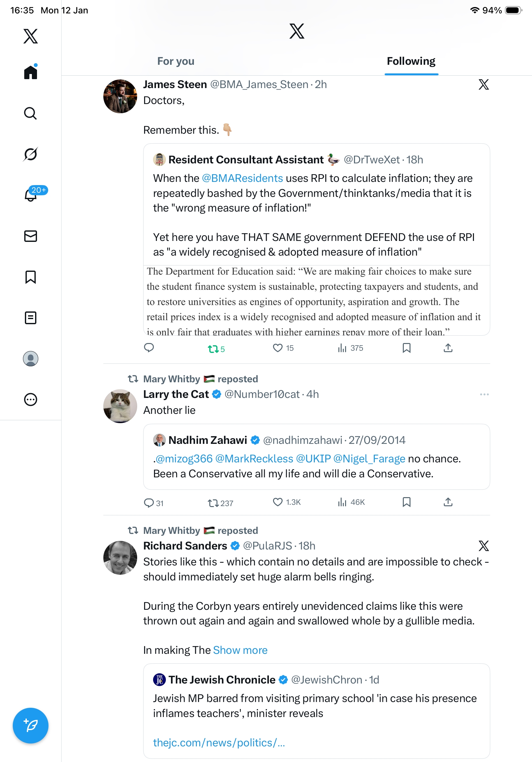Open Grok from the sidebar

[30, 154]
